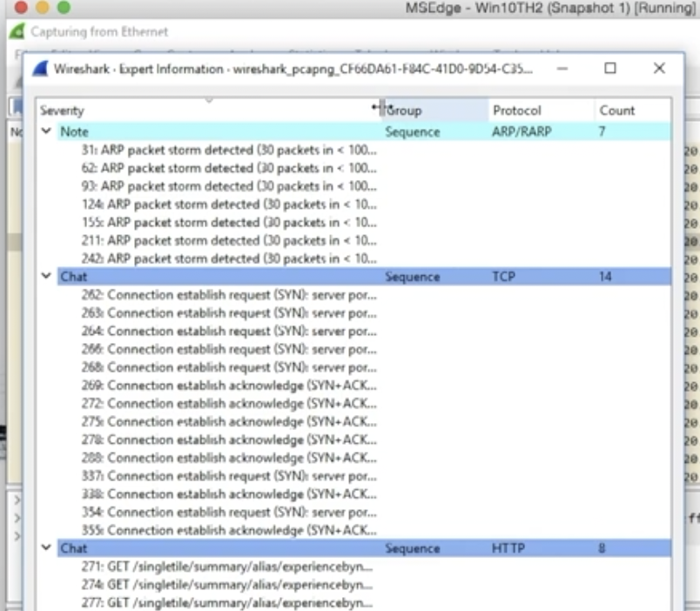Screen dimensions: 700x611
Task: Select packet 338 SYN+ACK acknowledge entry
Action: [229, 494]
